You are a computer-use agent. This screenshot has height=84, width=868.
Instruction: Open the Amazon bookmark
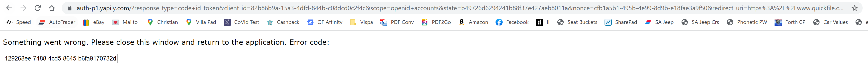tap(473, 22)
